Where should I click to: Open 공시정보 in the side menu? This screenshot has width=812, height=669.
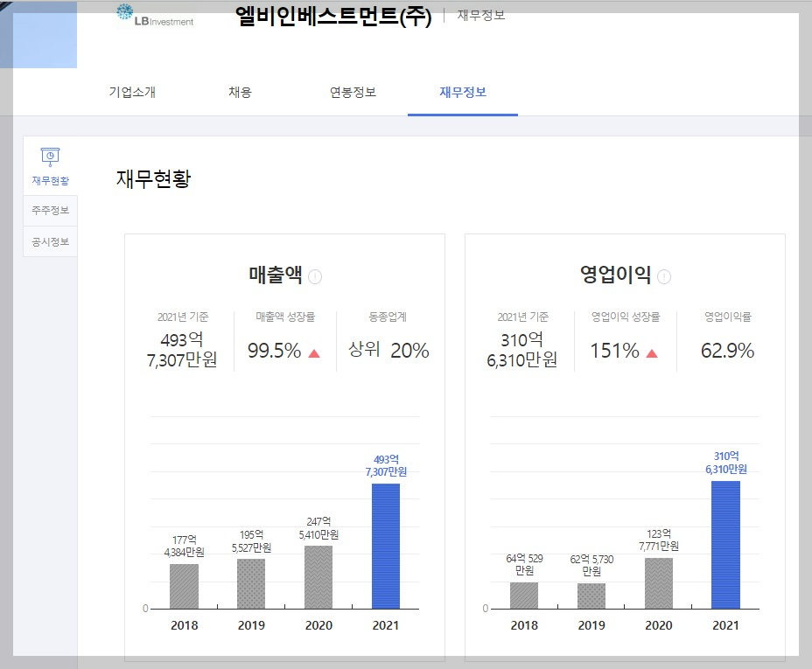click(x=50, y=241)
